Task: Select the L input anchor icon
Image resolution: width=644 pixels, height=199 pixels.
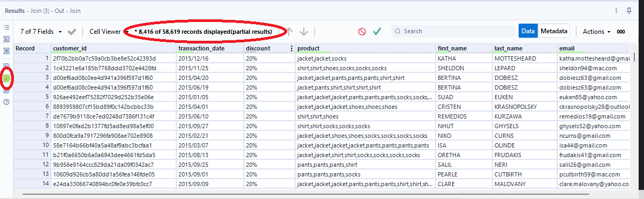Action: click(x=7, y=39)
